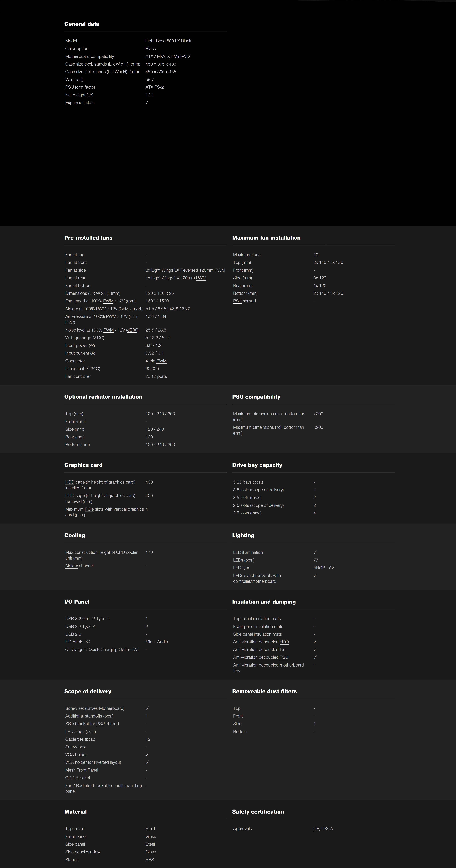Click the 'Optional radiator installation' heading
This screenshot has width=456, height=868.
pos(103,397)
